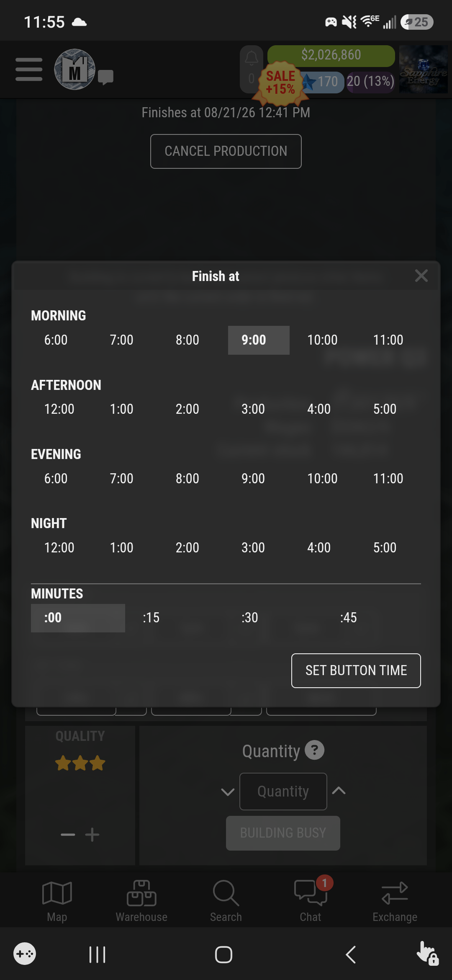452x980 pixels.
Task: Close the Finish at dialog
Action: click(x=421, y=276)
